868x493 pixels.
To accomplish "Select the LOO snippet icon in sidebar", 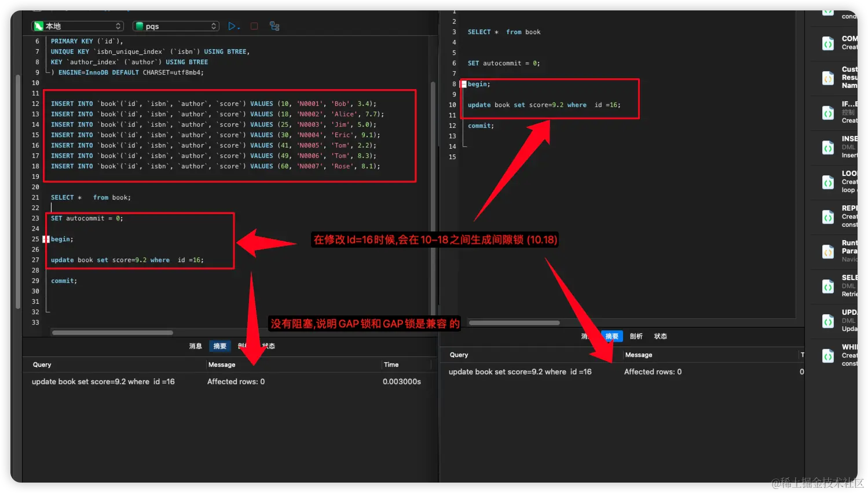I will pyautogui.click(x=828, y=182).
